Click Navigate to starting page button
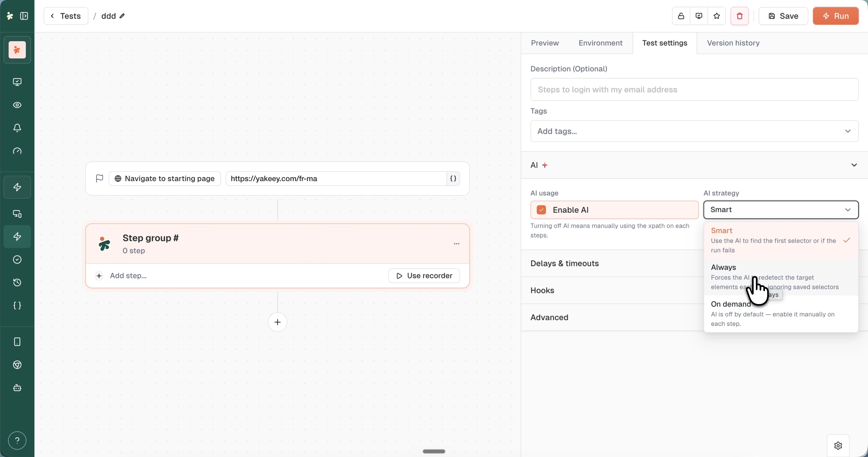The image size is (868, 457). click(x=165, y=179)
